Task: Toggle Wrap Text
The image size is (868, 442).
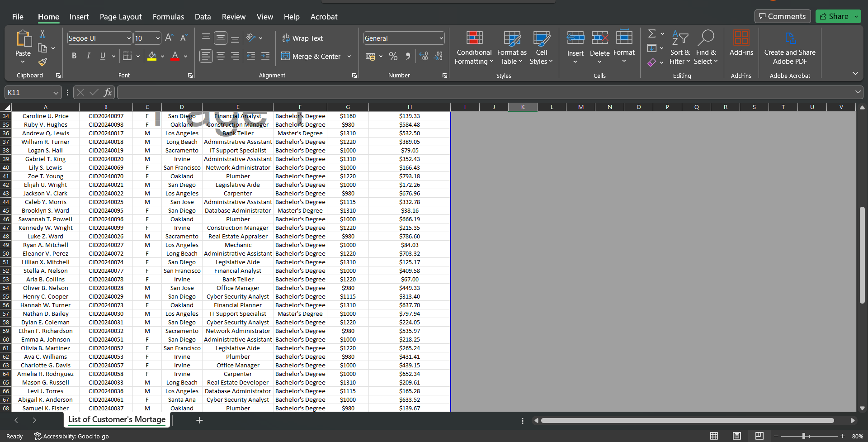Action: coord(302,38)
